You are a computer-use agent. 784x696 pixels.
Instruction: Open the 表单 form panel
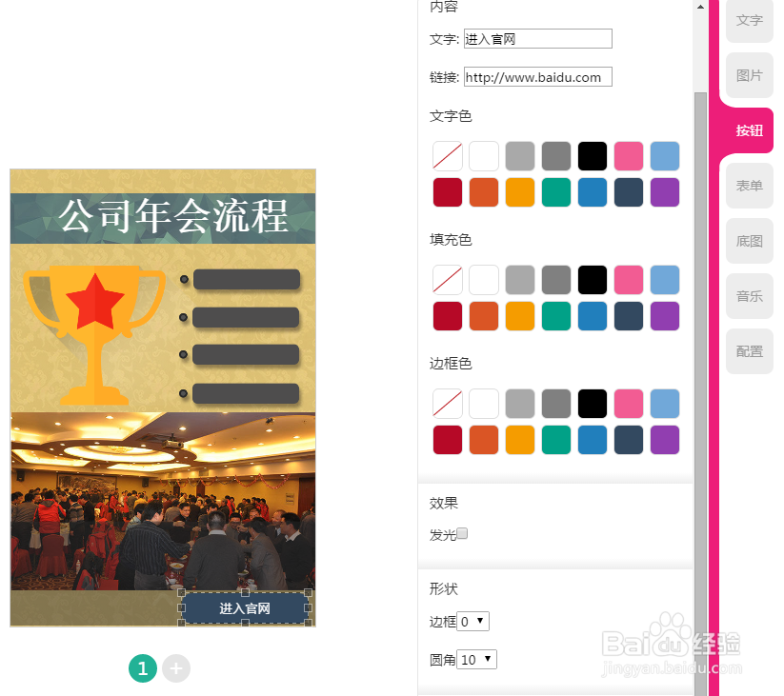(749, 186)
